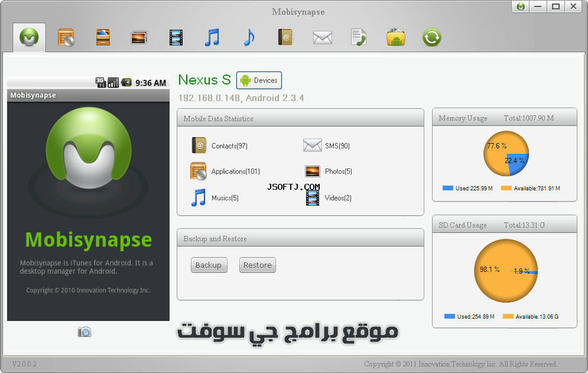Viewport: 588px width, 373px height.
Task: Click the Applications box icon in statistics
Action: coord(199,171)
